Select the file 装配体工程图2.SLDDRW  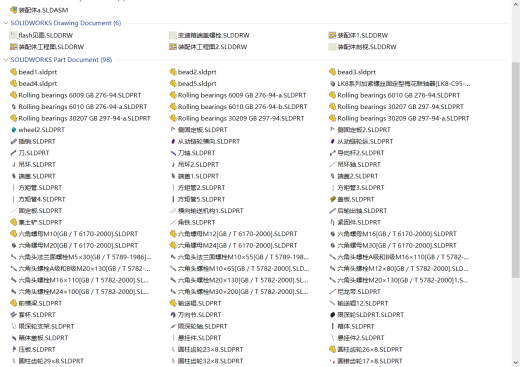coord(213,47)
